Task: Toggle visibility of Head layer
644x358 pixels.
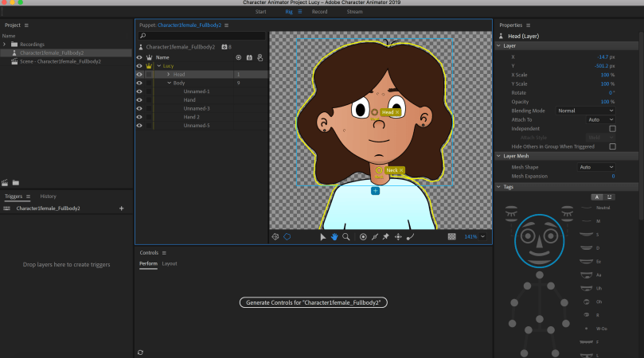Action: [x=139, y=74]
